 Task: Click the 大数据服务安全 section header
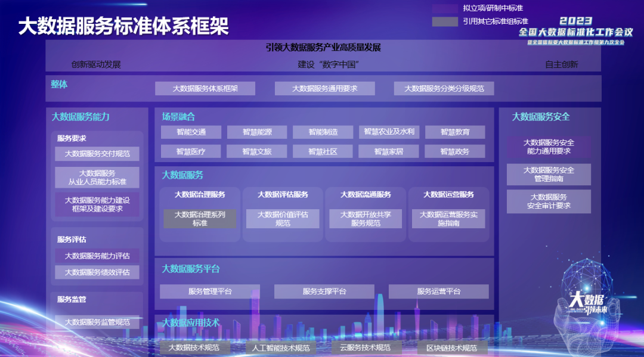click(540, 117)
